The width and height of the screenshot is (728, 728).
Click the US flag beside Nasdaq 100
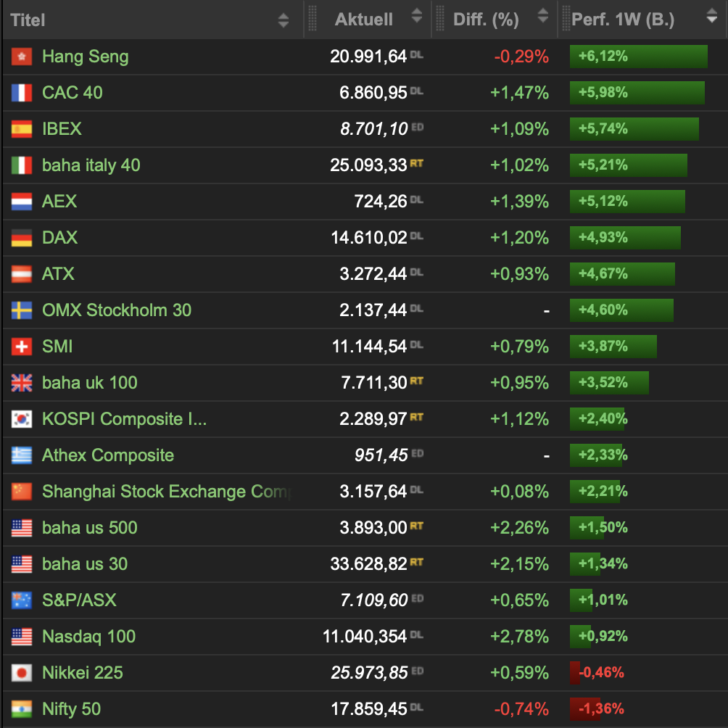click(22, 636)
